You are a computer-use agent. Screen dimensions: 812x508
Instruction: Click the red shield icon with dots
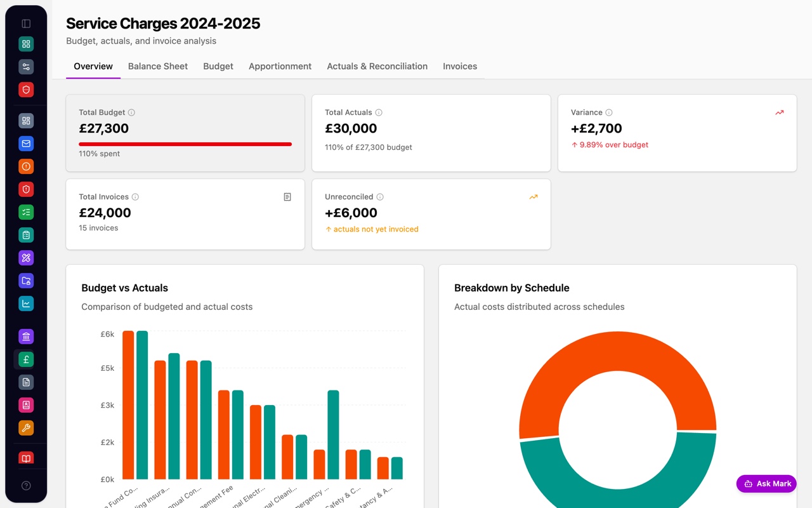pyautogui.click(x=26, y=90)
